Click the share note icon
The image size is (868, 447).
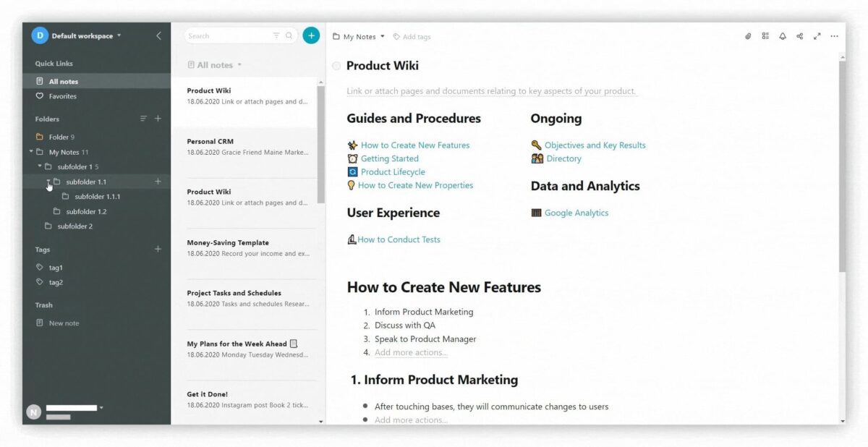pos(799,36)
